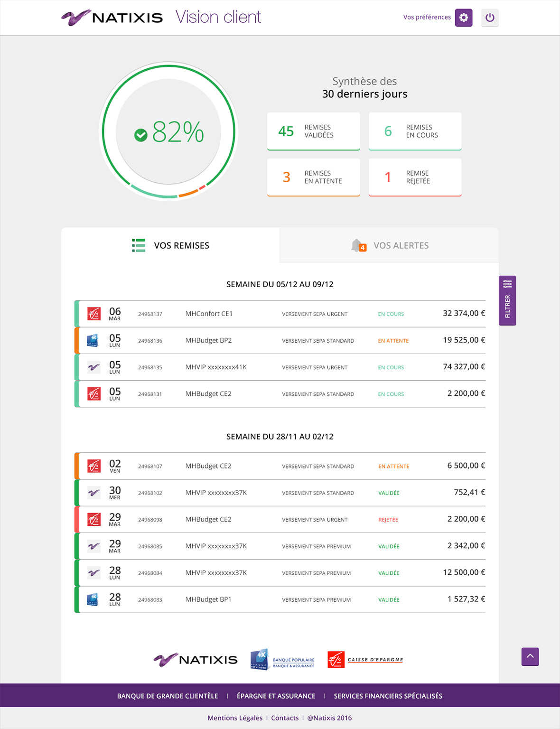Click the Banque Populaire footer logo
Image resolution: width=560 pixels, height=729 pixels.
[282, 660]
